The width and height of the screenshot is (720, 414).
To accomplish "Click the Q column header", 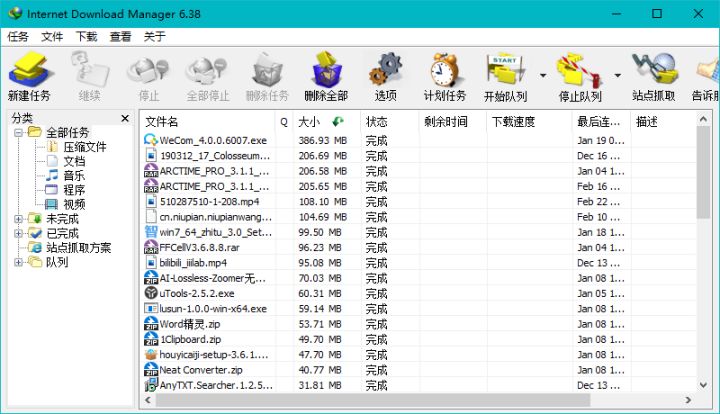I will (284, 122).
